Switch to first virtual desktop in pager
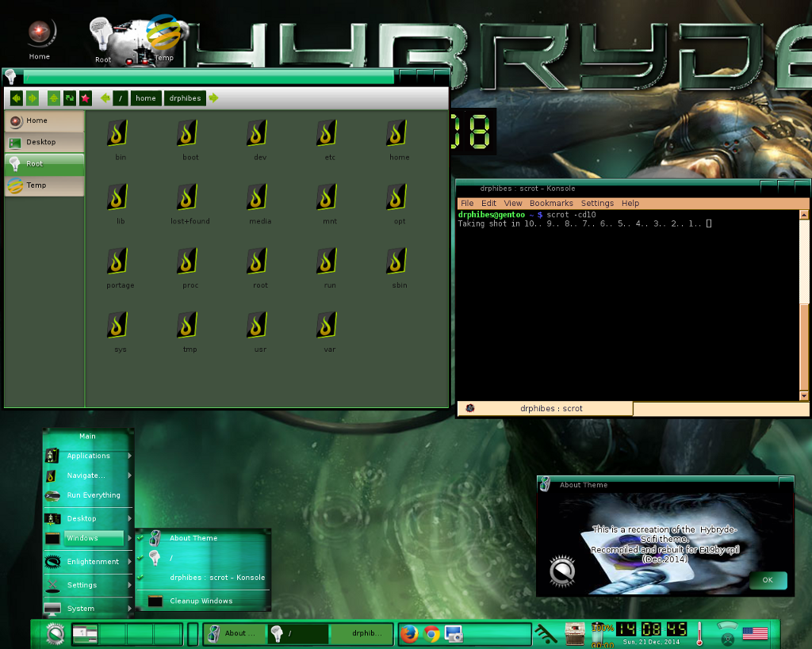This screenshot has height=649, width=812. point(85,633)
